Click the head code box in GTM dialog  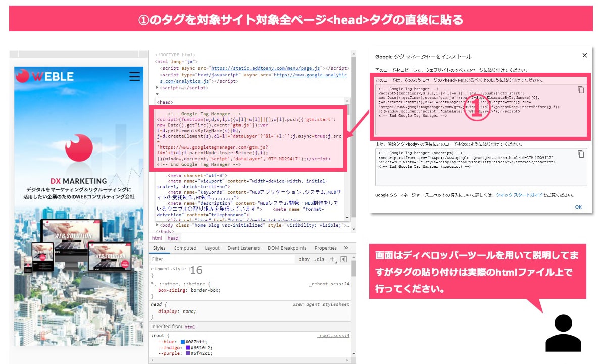(x=481, y=110)
